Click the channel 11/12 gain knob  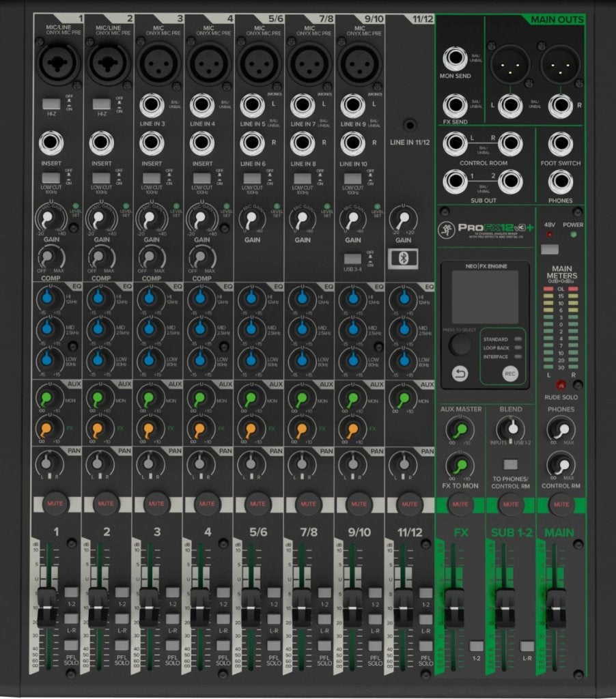point(403,218)
